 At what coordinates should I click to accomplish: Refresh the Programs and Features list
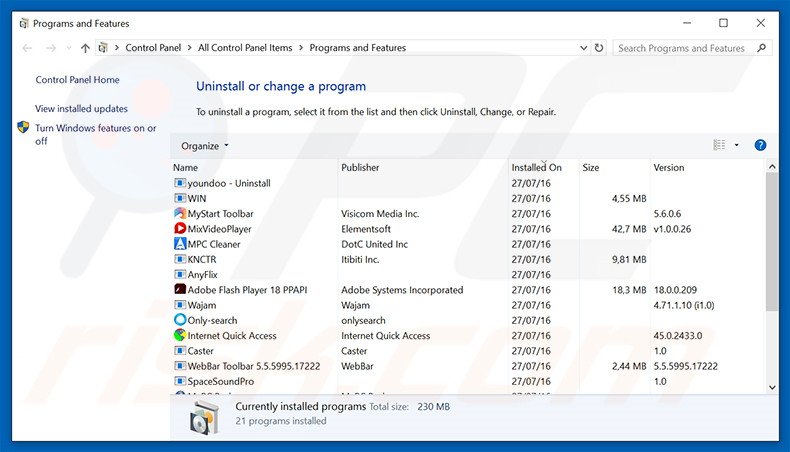(599, 48)
